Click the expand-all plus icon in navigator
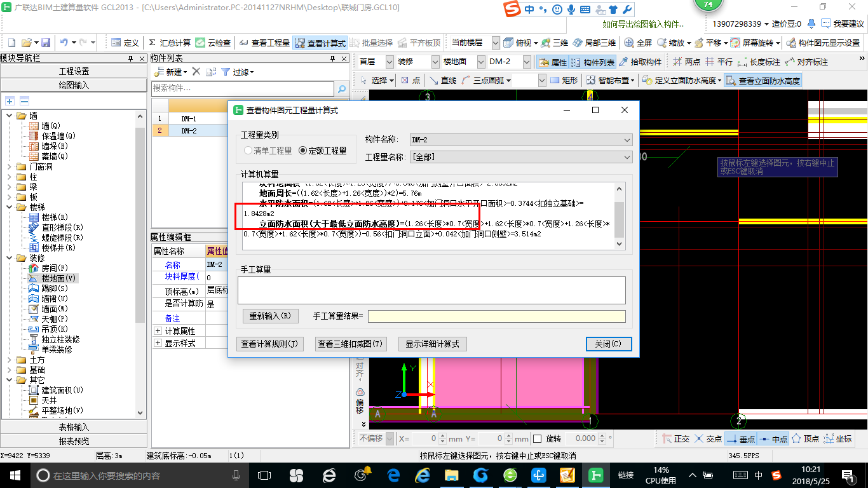 (10, 101)
